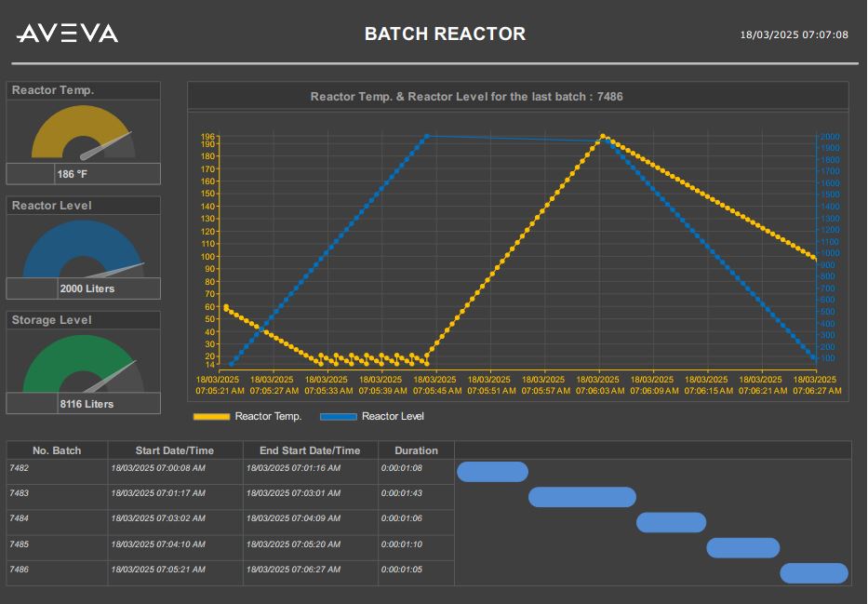Click the Start Date/Time column header
The height and width of the screenshot is (604, 868).
175,450
